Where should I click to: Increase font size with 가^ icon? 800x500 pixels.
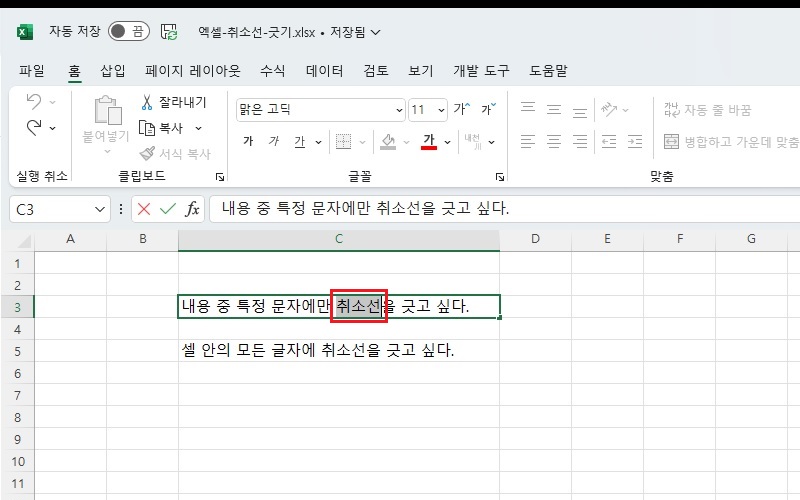point(462,109)
